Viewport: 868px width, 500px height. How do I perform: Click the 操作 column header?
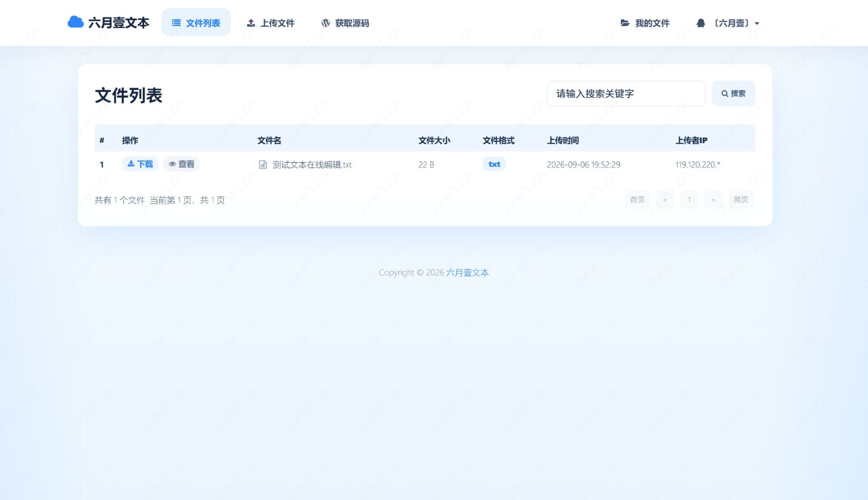pyautogui.click(x=130, y=141)
